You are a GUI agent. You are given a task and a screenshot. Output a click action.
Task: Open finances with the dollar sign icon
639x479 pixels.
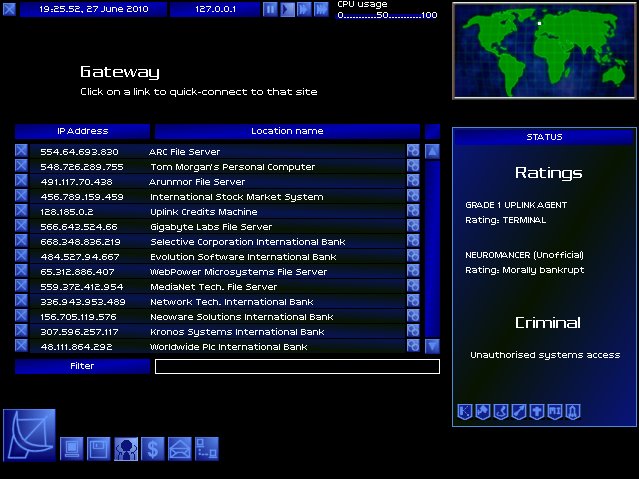point(153,449)
